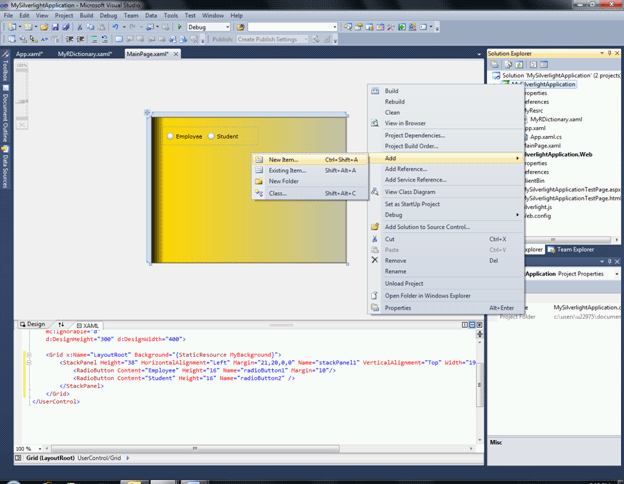Image resolution: width=624 pixels, height=484 pixels.
Task: Click the Build icon in context menu
Action: 375,90
